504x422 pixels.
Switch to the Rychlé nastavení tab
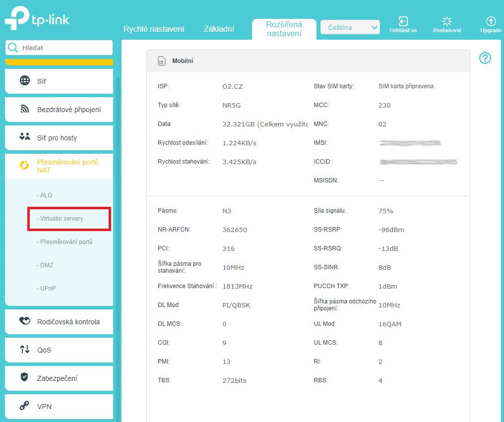tap(154, 29)
